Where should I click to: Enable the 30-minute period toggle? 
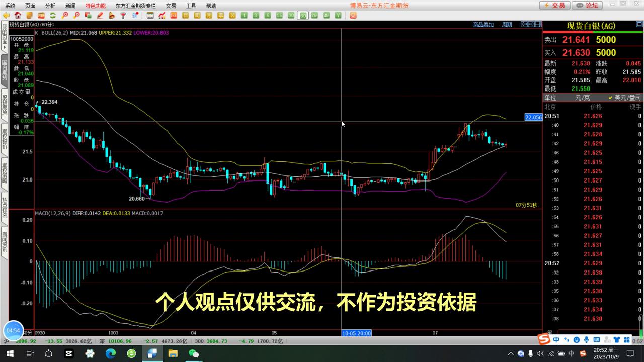[x=291, y=16]
